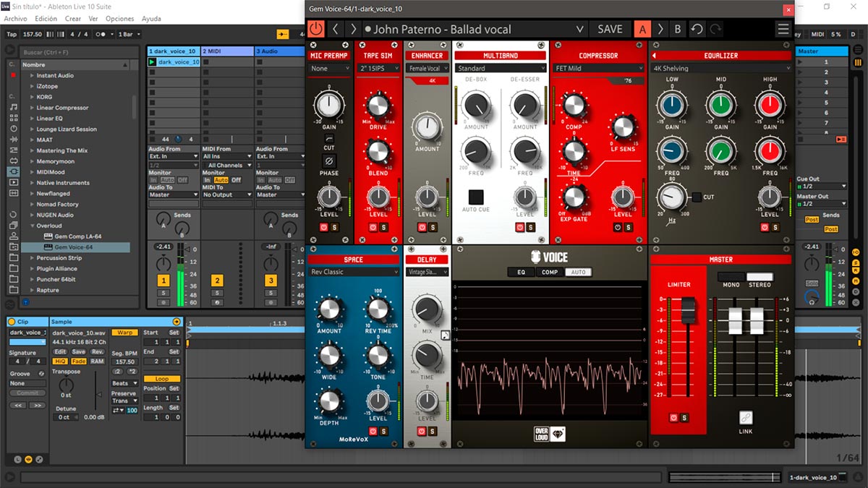Open the Crear menu
The image size is (868, 488).
coord(73,19)
